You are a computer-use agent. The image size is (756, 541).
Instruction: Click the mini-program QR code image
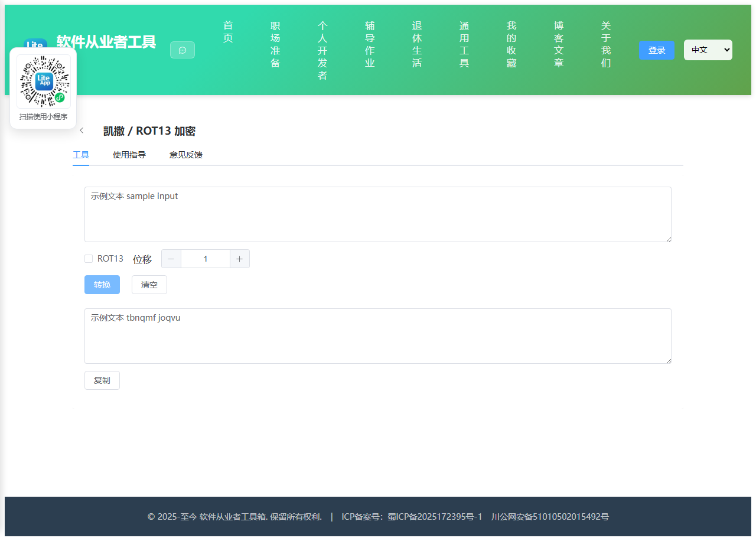[x=44, y=82]
